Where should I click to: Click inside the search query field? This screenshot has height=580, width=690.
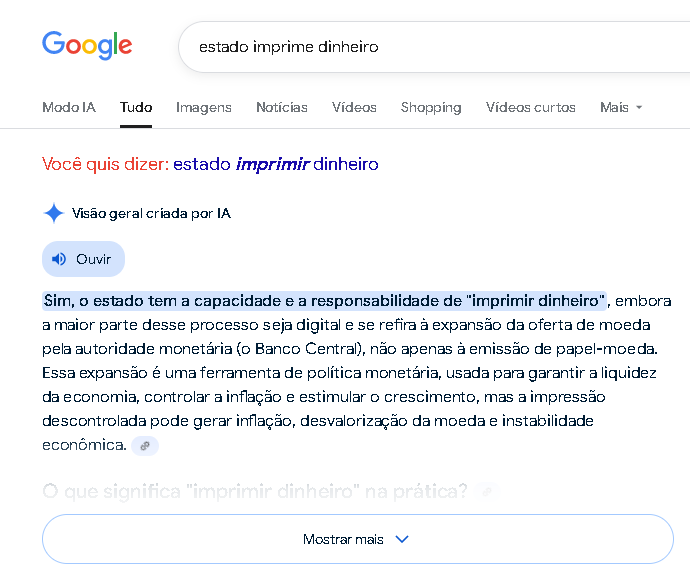pos(433,47)
